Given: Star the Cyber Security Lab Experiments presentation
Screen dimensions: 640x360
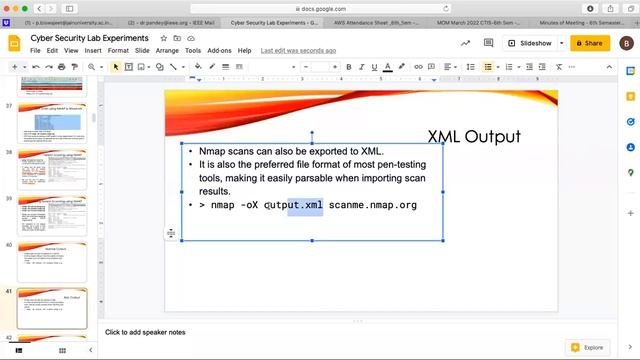Looking at the screenshot, I should pos(164,38).
